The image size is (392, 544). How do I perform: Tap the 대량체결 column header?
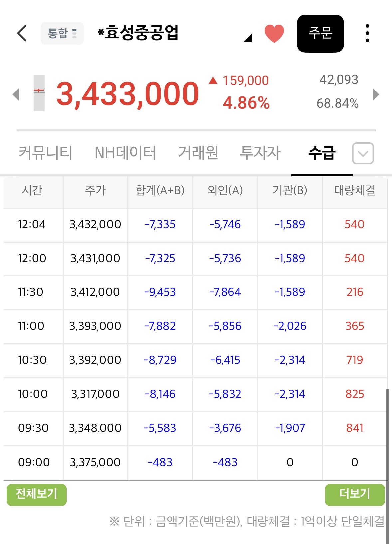click(x=355, y=191)
